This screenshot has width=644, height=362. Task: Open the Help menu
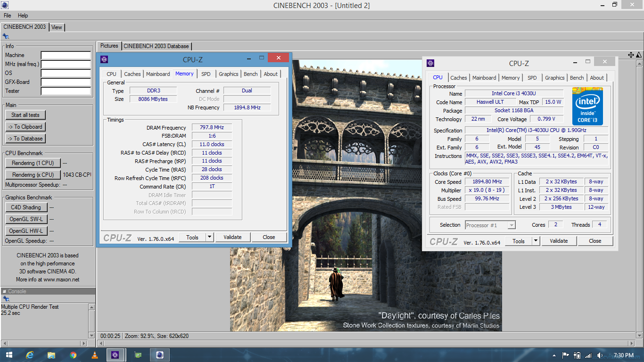click(23, 16)
